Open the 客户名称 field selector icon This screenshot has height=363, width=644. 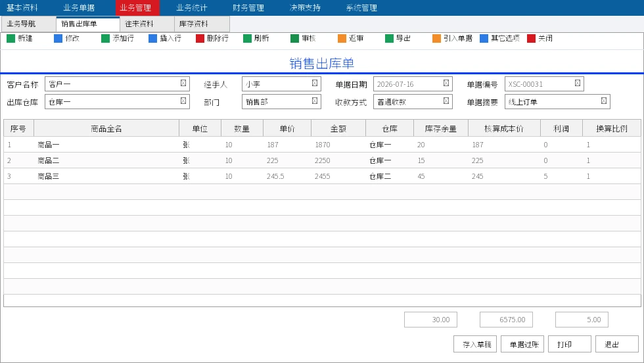(183, 83)
